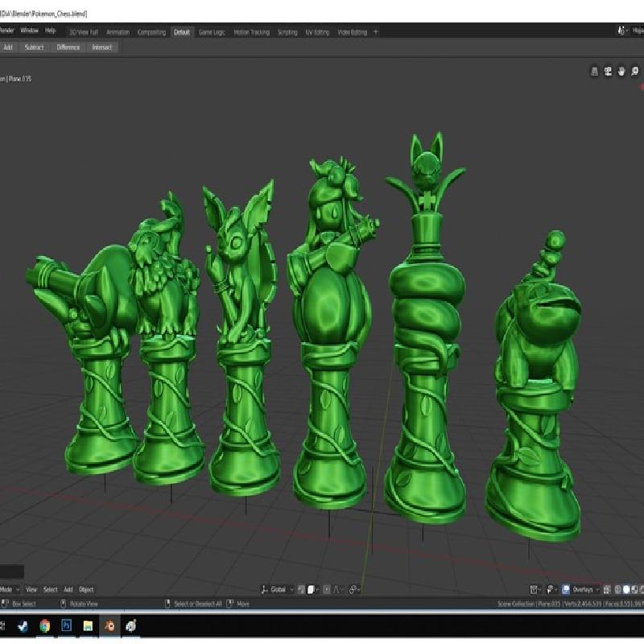Activate the hand pan-view gizmo icon
The image size is (644, 644).
(621, 72)
